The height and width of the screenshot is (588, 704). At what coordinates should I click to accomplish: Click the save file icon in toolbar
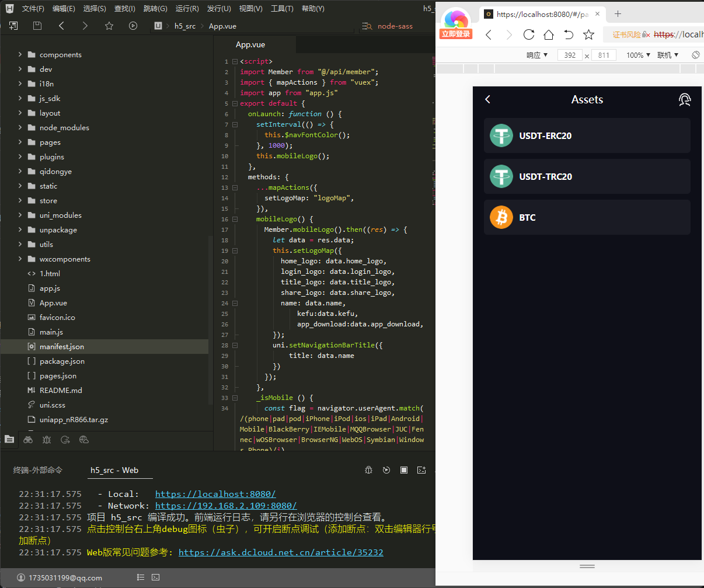[x=37, y=26]
